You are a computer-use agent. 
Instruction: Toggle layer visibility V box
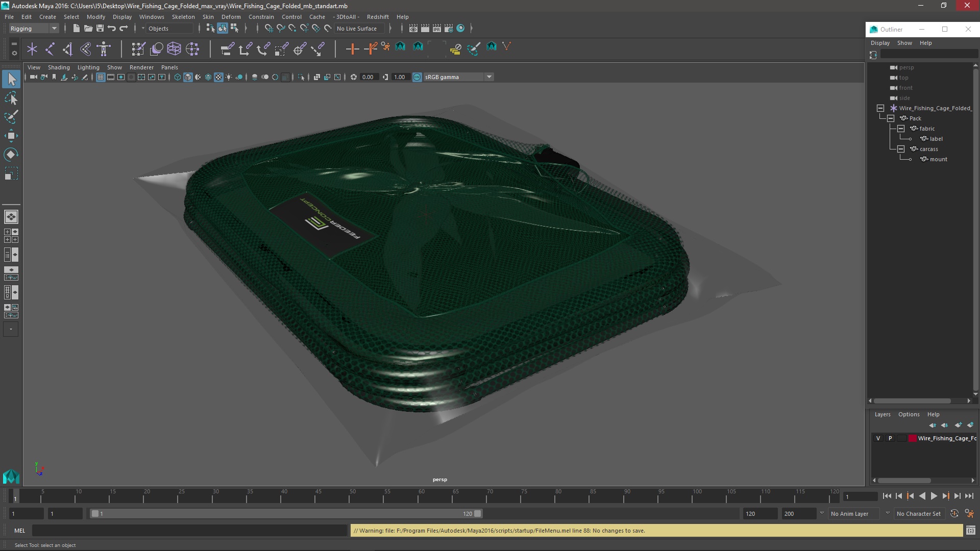pyautogui.click(x=878, y=438)
